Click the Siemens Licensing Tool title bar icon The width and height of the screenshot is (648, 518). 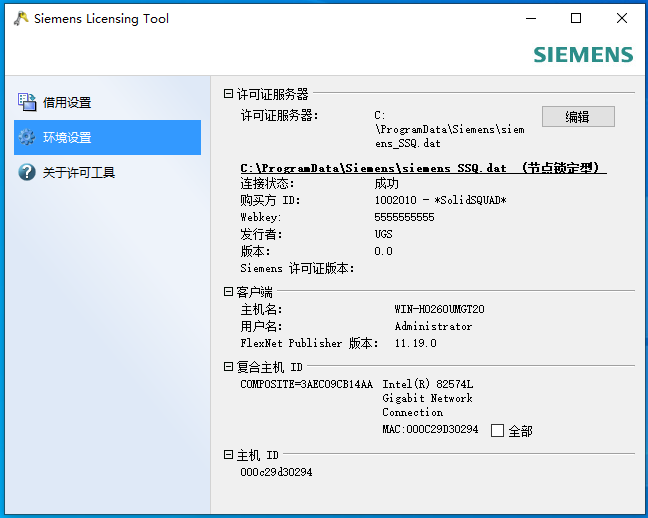(x=19, y=18)
